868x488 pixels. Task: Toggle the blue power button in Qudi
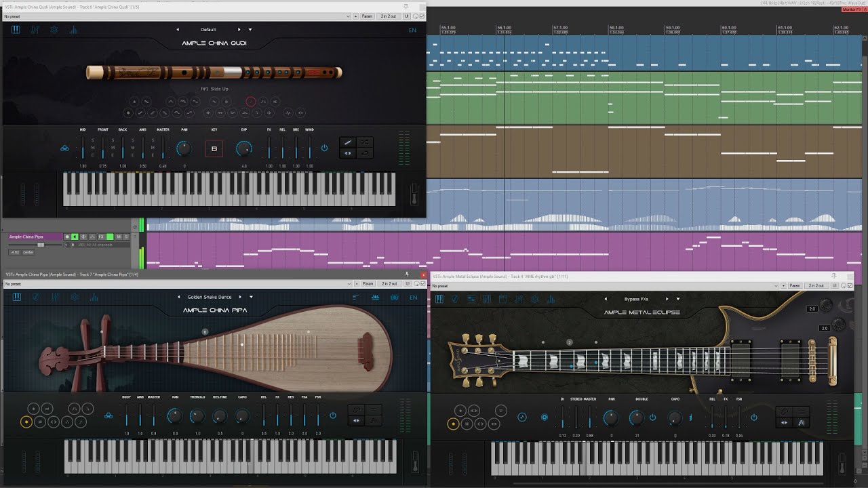tap(324, 148)
